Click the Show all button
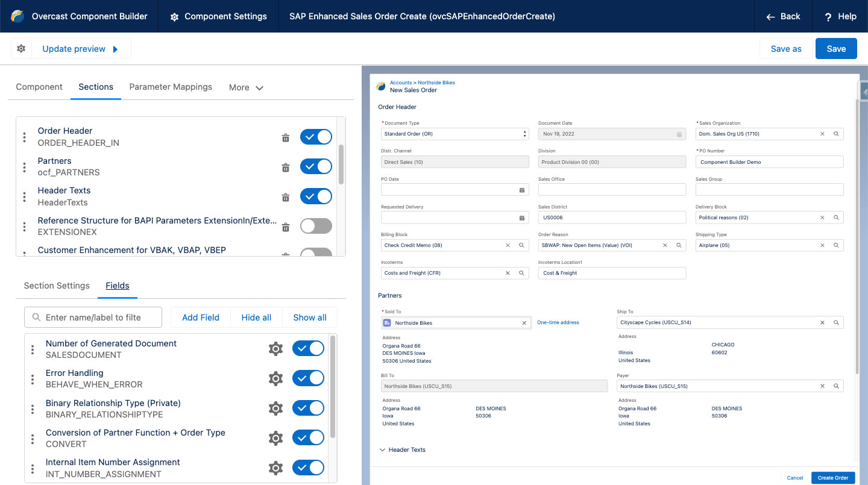868x485 pixels. tap(310, 318)
